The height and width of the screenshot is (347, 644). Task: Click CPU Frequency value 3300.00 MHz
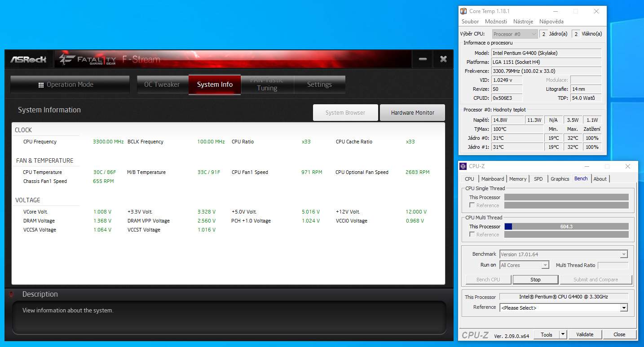(x=108, y=142)
